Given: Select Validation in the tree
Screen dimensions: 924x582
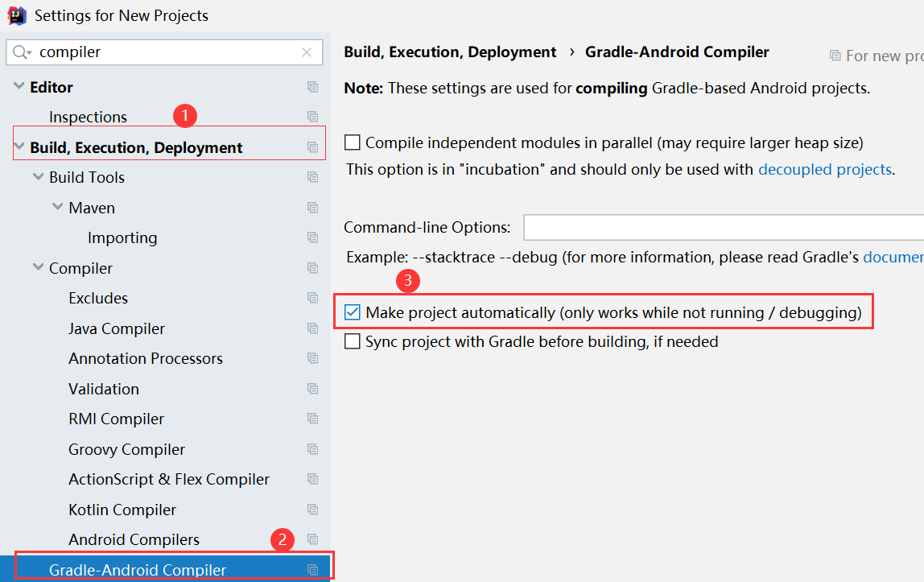Looking at the screenshot, I should pyautogui.click(x=104, y=389).
